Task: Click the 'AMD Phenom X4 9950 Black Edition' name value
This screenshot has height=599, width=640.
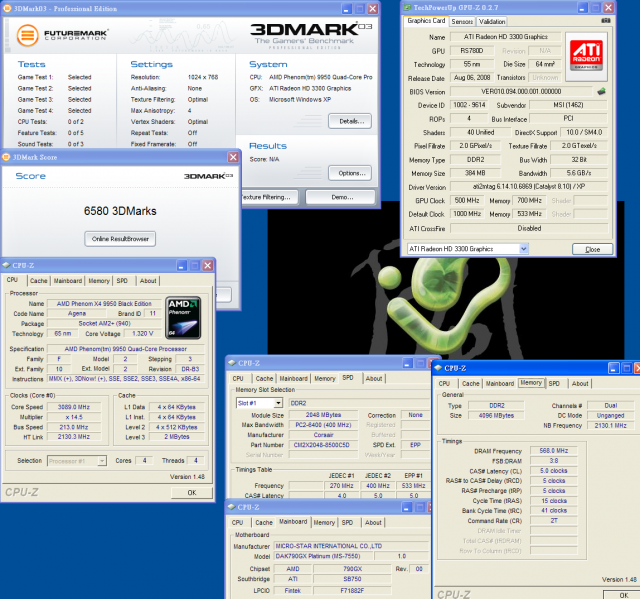Action: (104, 304)
